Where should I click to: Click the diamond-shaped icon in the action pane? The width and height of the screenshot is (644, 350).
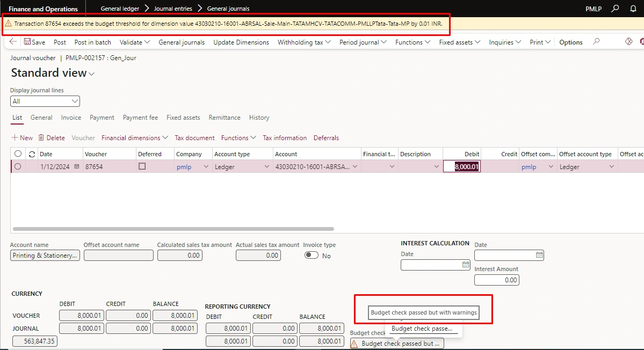(x=629, y=41)
